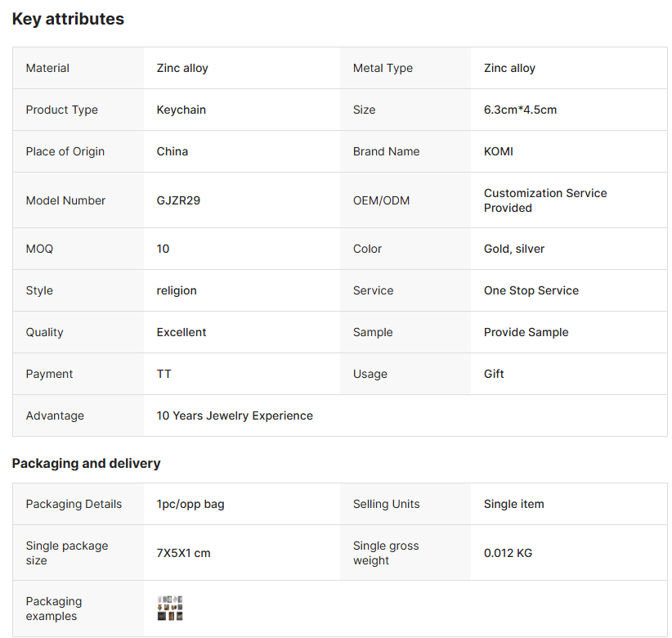The width and height of the screenshot is (672, 638).
Task: Open the packaging examples thumbnail image
Action: pos(170,609)
